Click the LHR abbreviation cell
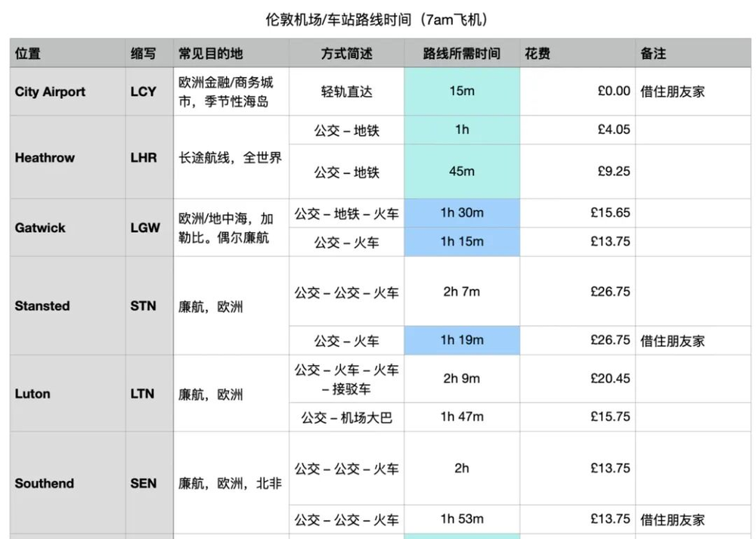The width and height of the screenshot is (756, 539). [x=144, y=158]
